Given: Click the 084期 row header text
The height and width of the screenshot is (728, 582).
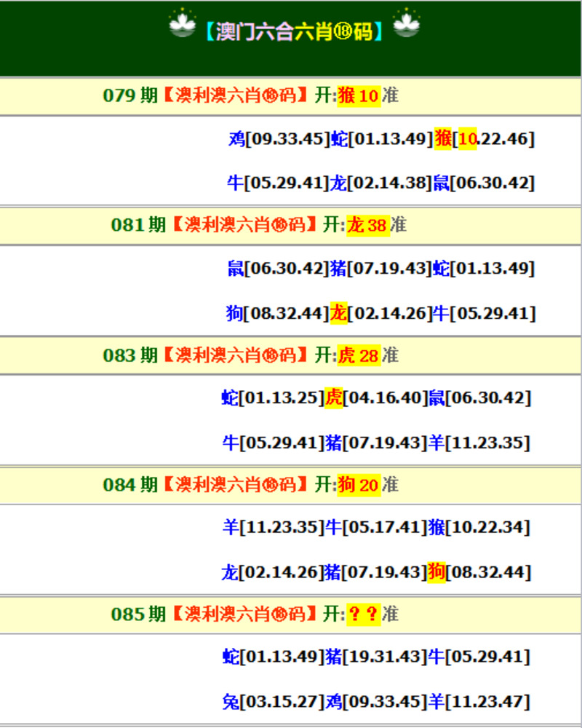Looking at the screenshot, I should click(250, 485).
